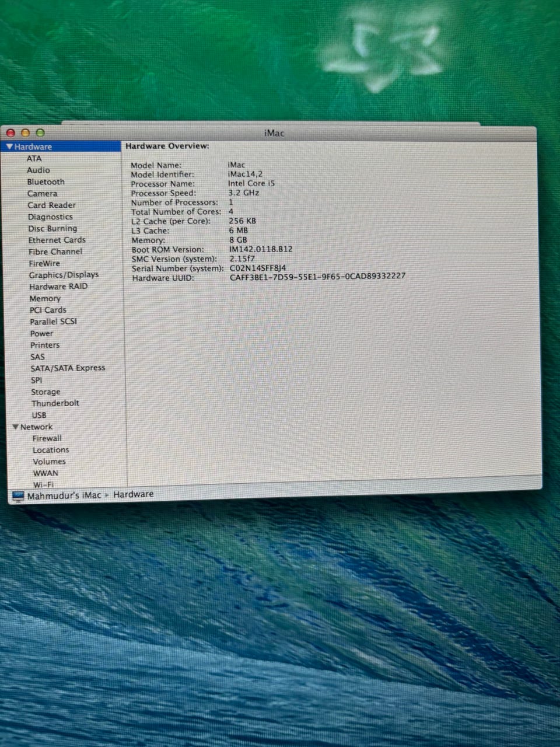The height and width of the screenshot is (747, 560).
Task: Open the Graphics/Displays section
Action: [x=64, y=275]
